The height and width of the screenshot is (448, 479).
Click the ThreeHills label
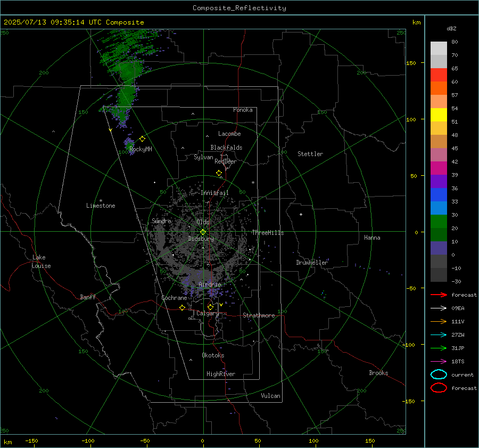(x=268, y=233)
